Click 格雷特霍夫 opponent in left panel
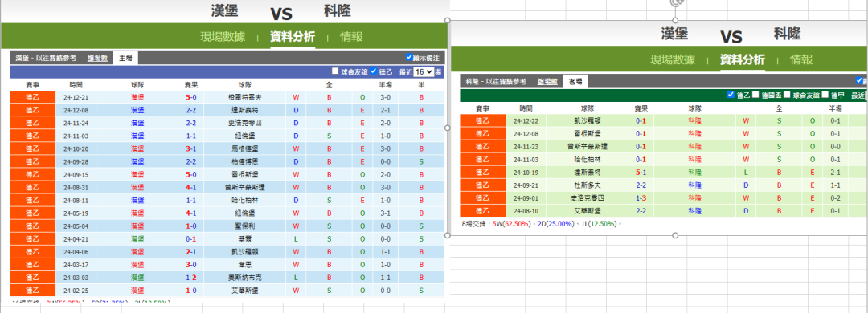This screenshot has height=313, width=868. (244, 97)
